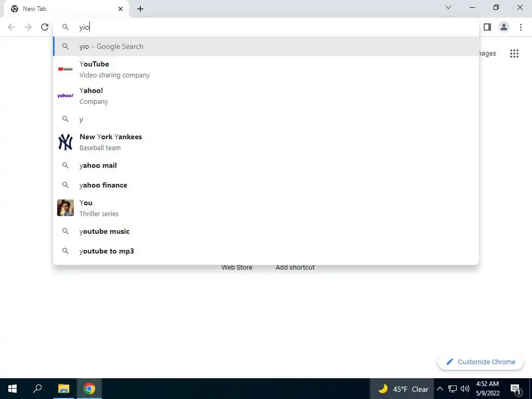Open the clock showing 4:52 AM

[x=487, y=389]
